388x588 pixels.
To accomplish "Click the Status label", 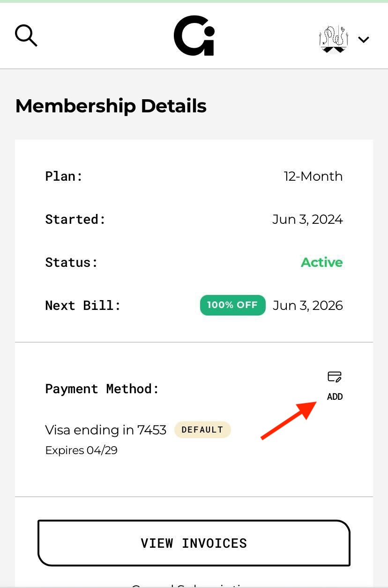I will coord(71,262).
